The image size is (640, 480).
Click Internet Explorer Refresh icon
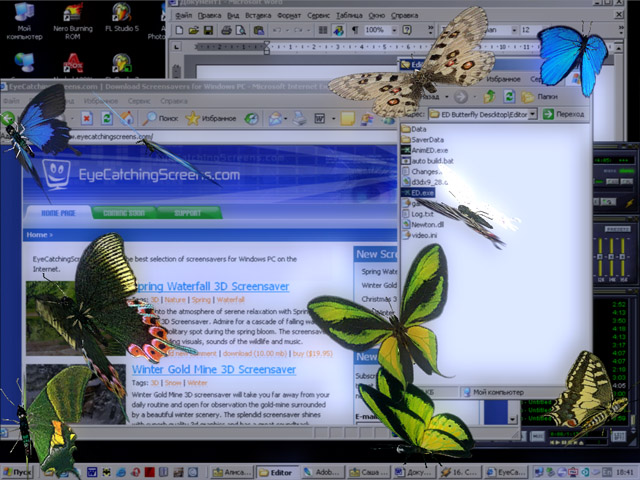click(107, 118)
